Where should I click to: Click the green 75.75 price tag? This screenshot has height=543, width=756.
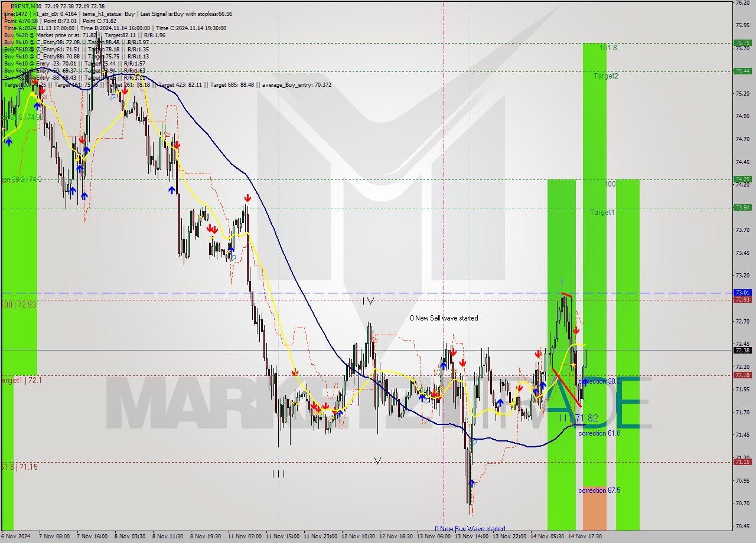click(x=742, y=43)
